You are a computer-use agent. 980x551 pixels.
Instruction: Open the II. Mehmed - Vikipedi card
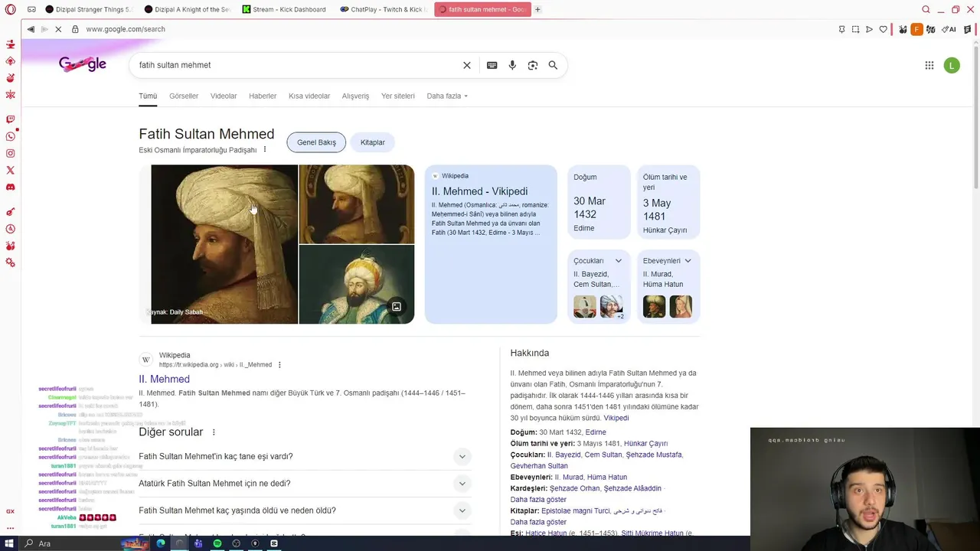[x=491, y=244]
